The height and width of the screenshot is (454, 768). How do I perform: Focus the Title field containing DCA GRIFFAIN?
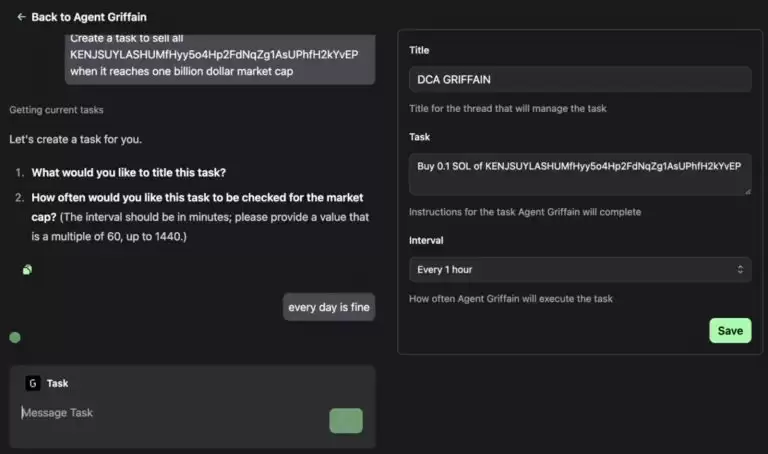tap(579, 80)
